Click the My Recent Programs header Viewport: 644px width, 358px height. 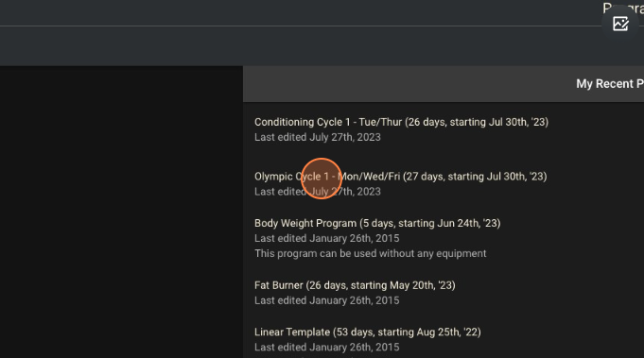[610, 84]
